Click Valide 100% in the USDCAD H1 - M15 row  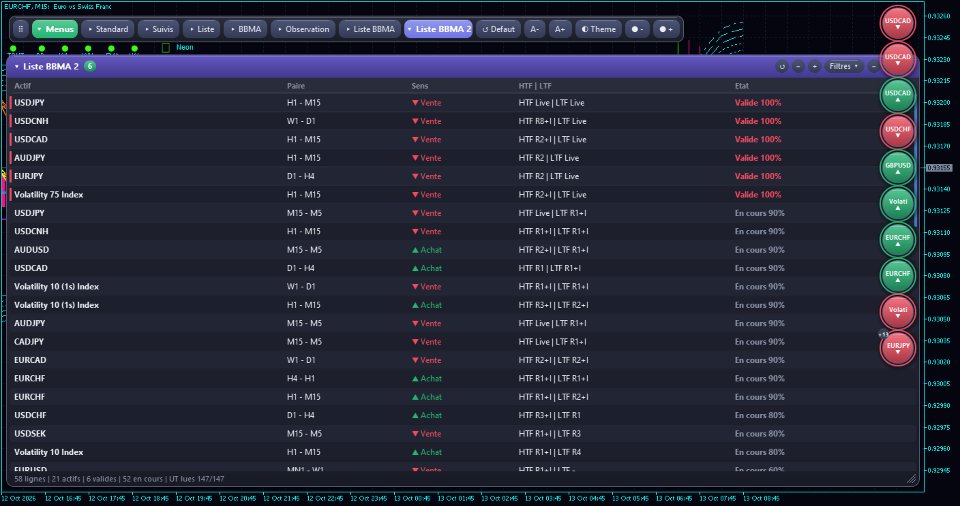pos(758,139)
